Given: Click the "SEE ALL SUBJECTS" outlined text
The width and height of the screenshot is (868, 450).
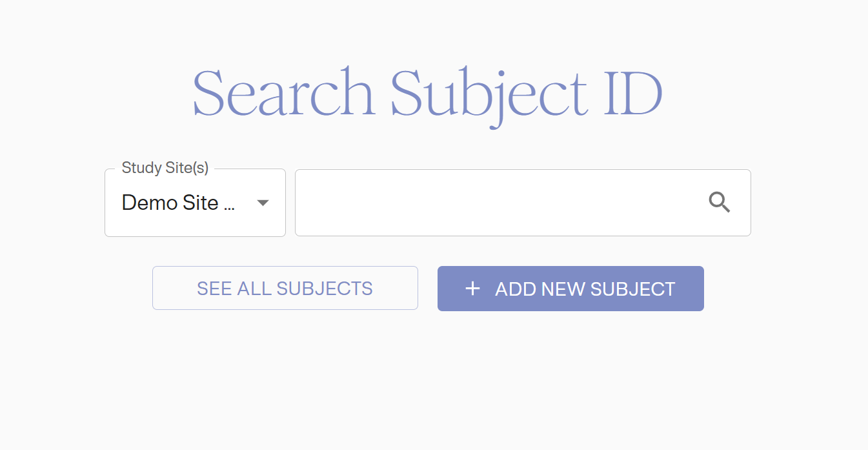Looking at the screenshot, I should [285, 288].
